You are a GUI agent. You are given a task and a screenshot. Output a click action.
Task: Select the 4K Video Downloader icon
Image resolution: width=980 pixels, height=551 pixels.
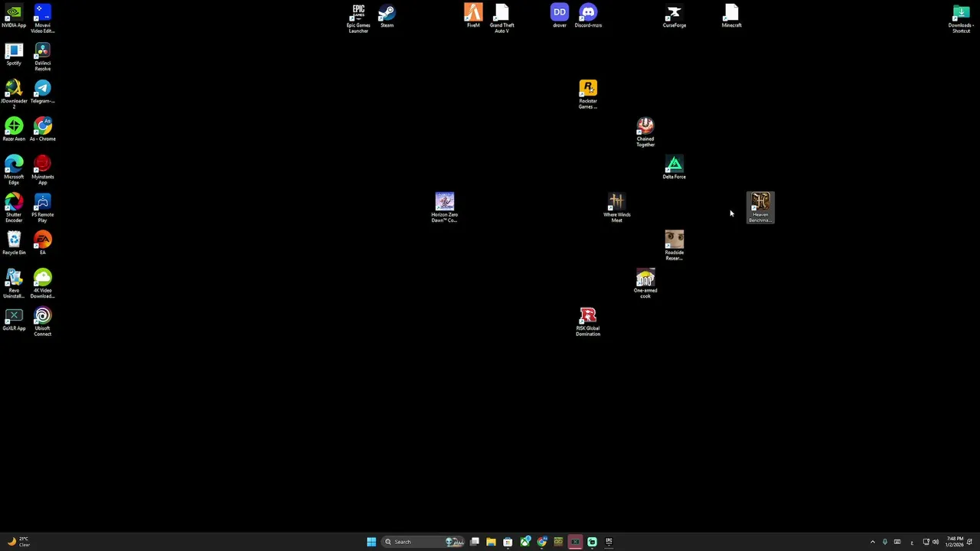[x=43, y=284]
